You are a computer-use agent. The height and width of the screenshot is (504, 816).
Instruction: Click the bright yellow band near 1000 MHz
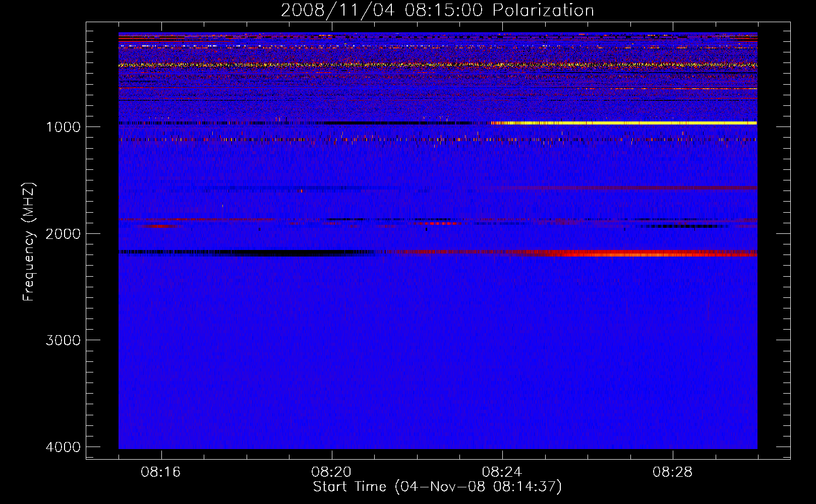(x=624, y=123)
